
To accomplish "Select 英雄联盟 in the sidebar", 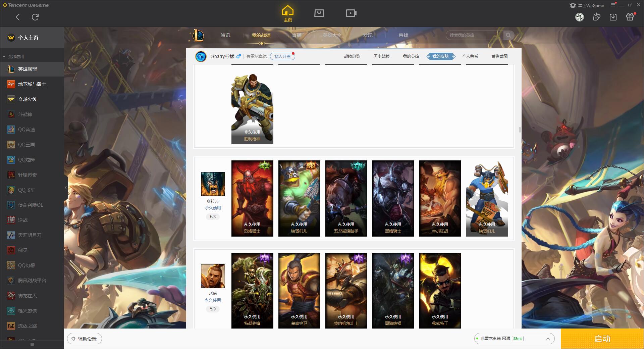I will click(x=32, y=69).
